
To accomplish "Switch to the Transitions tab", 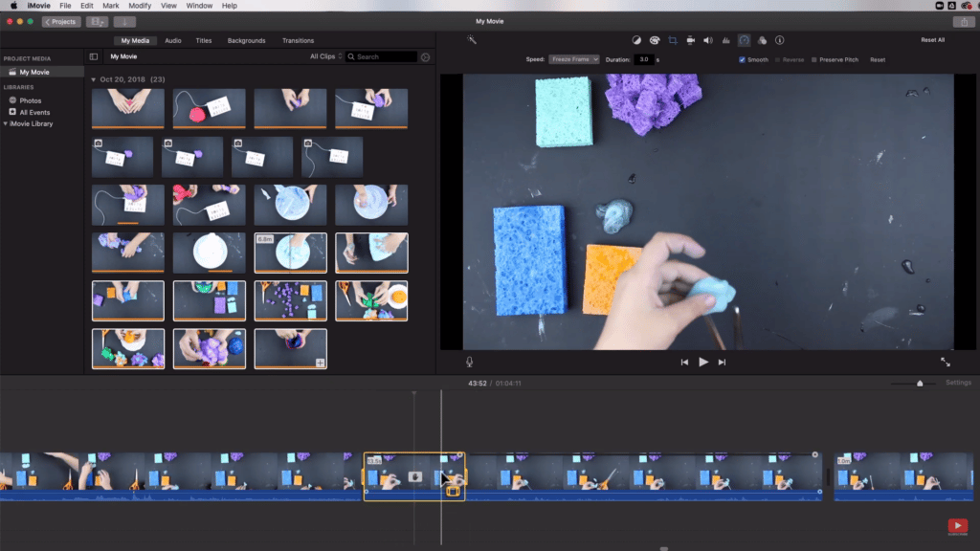I will [298, 40].
